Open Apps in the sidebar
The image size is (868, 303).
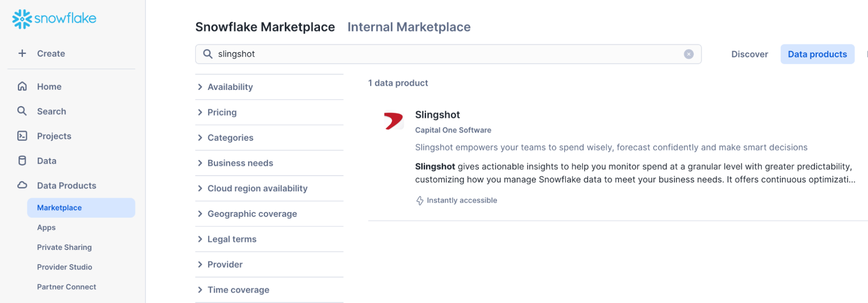point(46,227)
